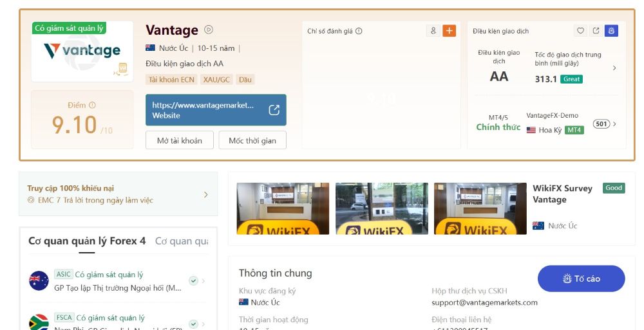Click the 501 server count badge

tap(601, 124)
